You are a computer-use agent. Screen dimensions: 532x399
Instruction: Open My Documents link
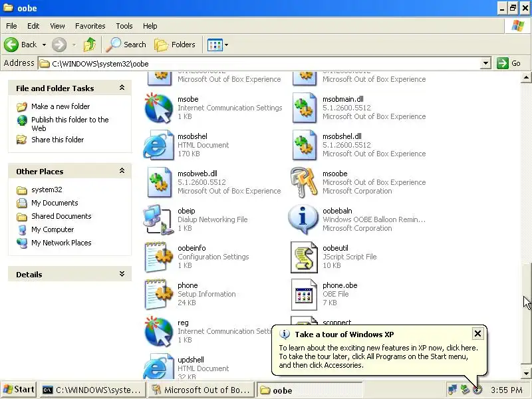pyautogui.click(x=55, y=203)
